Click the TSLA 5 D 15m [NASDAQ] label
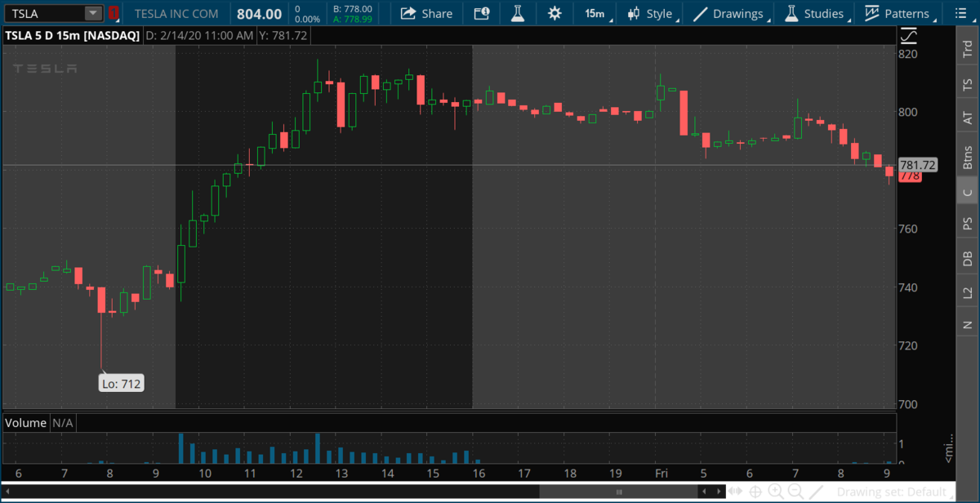Viewport: 980px width, 503px height. coord(72,36)
